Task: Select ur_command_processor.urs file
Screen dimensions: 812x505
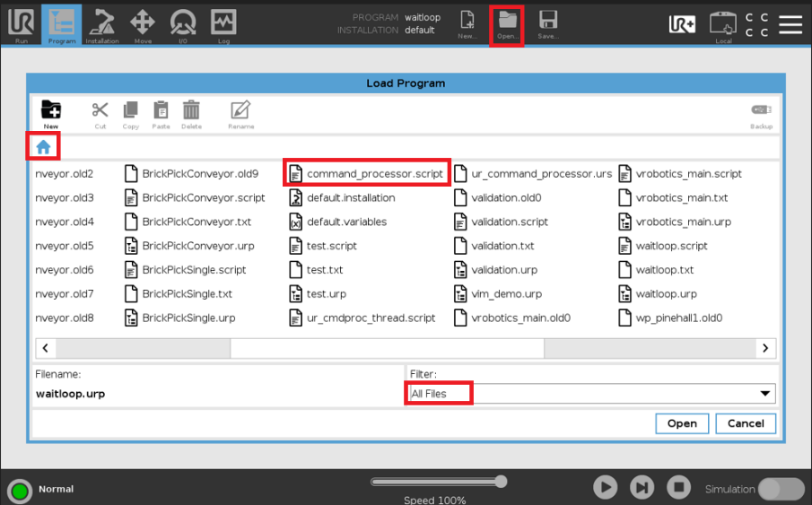Action: tap(533, 173)
